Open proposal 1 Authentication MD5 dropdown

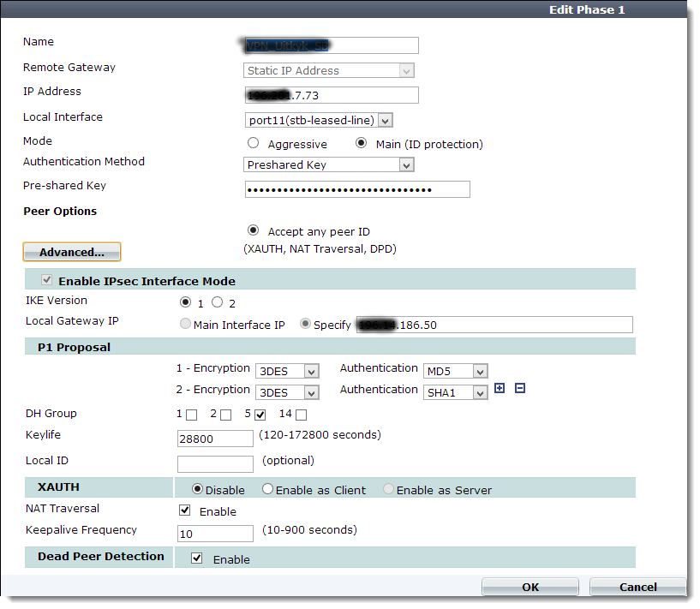(455, 371)
